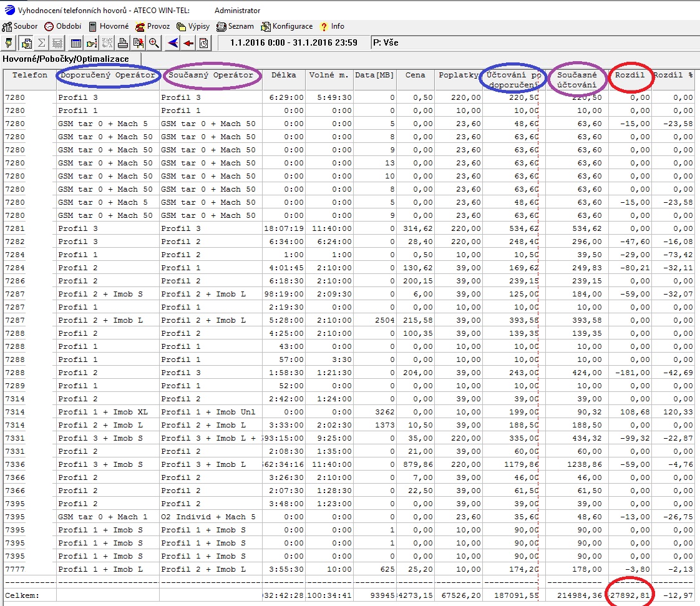Select the phone number 7289 cell

[x=15, y=386]
